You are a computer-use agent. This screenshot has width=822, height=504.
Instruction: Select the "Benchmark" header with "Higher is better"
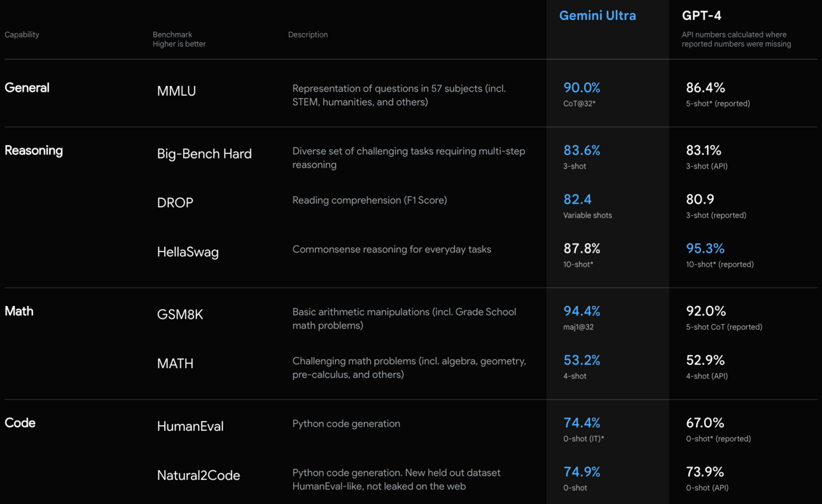(x=179, y=39)
